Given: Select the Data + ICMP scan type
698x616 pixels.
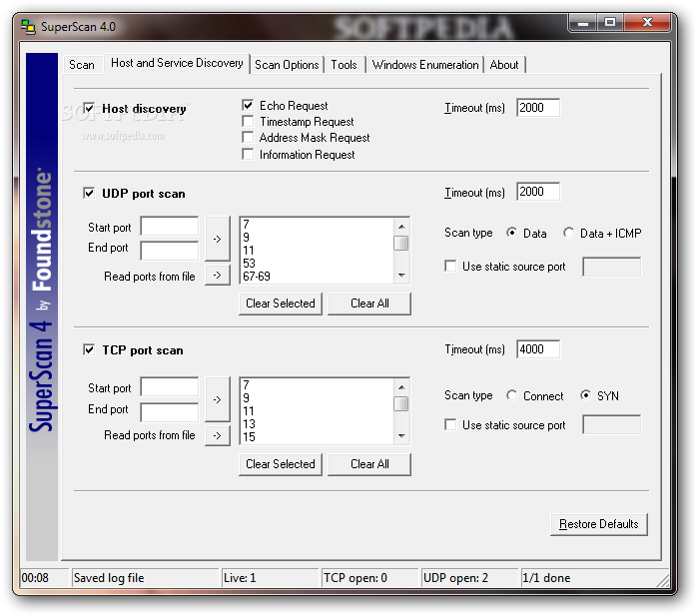Looking at the screenshot, I should coord(568,233).
